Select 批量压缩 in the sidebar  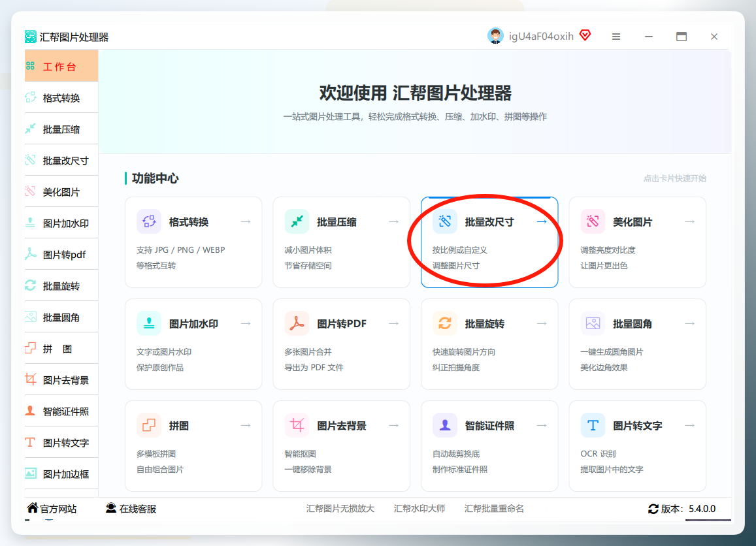click(x=61, y=129)
